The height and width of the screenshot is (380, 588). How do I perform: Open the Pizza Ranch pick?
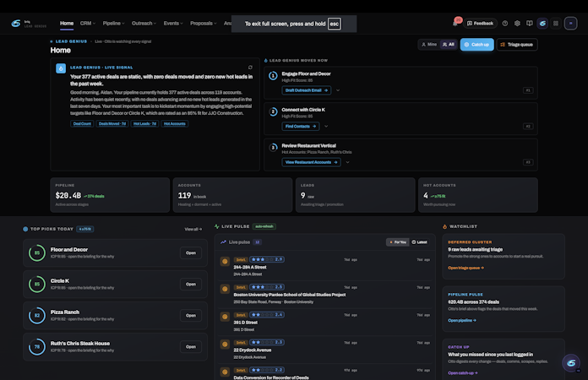tap(190, 316)
